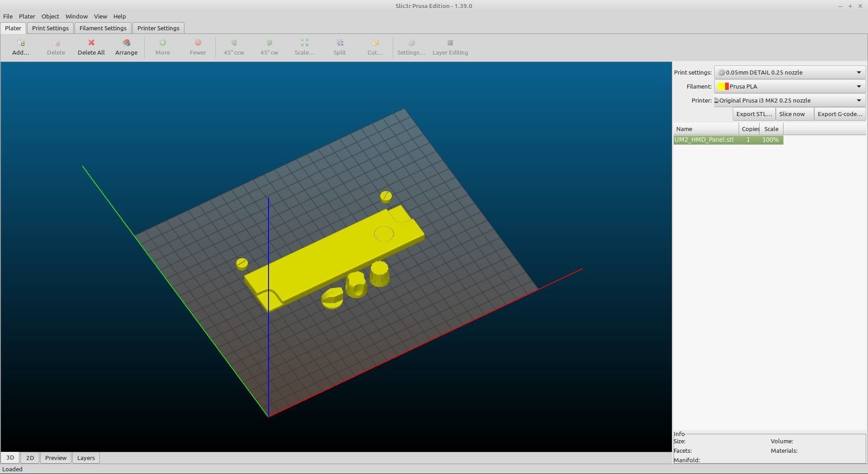Switch to the 3D view tab

[x=10, y=458]
